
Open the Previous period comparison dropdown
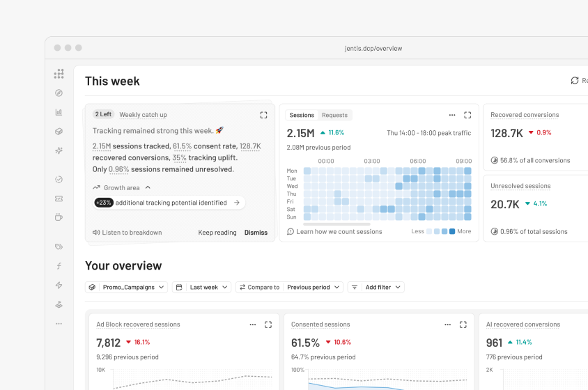[x=313, y=287]
